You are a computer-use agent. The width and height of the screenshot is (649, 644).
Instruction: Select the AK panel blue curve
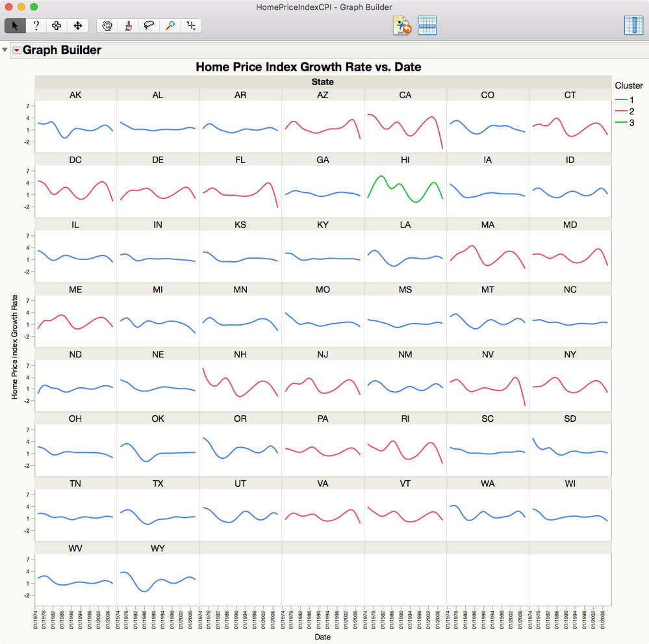(75, 129)
